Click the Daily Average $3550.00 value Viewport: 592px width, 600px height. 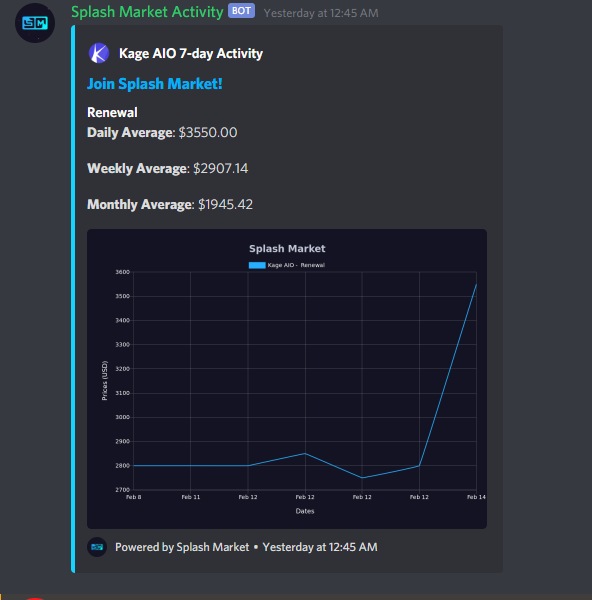point(208,132)
